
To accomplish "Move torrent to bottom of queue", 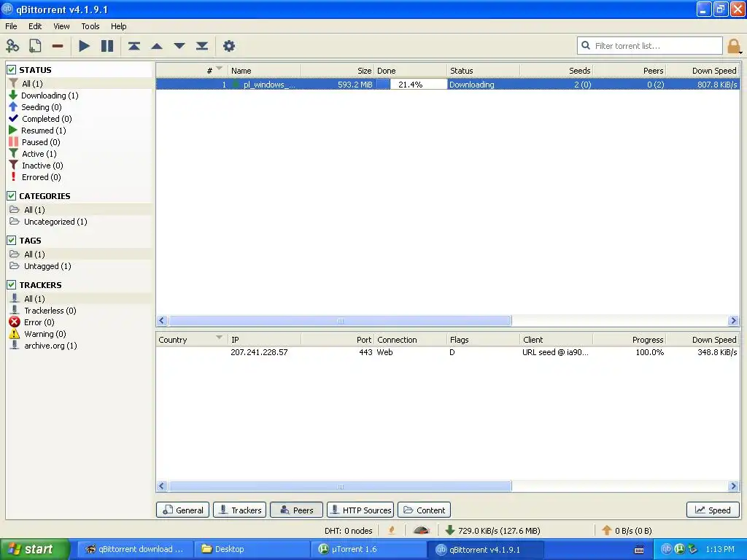I will 202,46.
